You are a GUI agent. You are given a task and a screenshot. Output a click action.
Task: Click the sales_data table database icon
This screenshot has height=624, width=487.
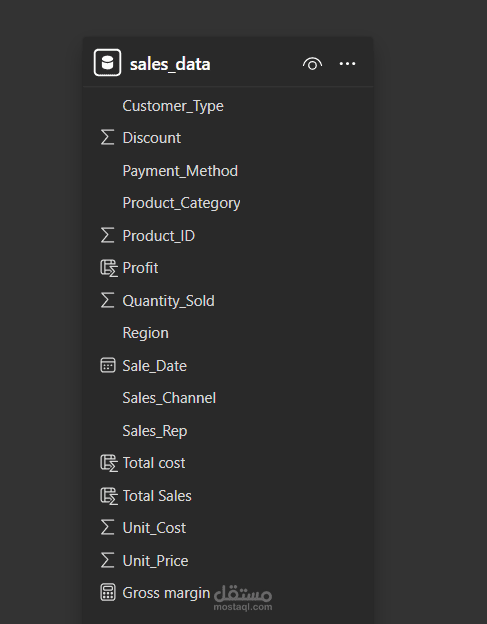[x=107, y=62]
